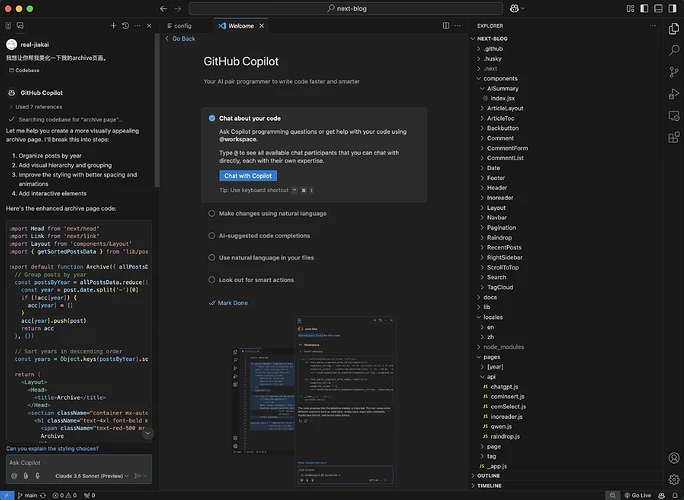This screenshot has height=500, width=684.
Task: Close the Copilot chat panel
Action: pos(149,26)
